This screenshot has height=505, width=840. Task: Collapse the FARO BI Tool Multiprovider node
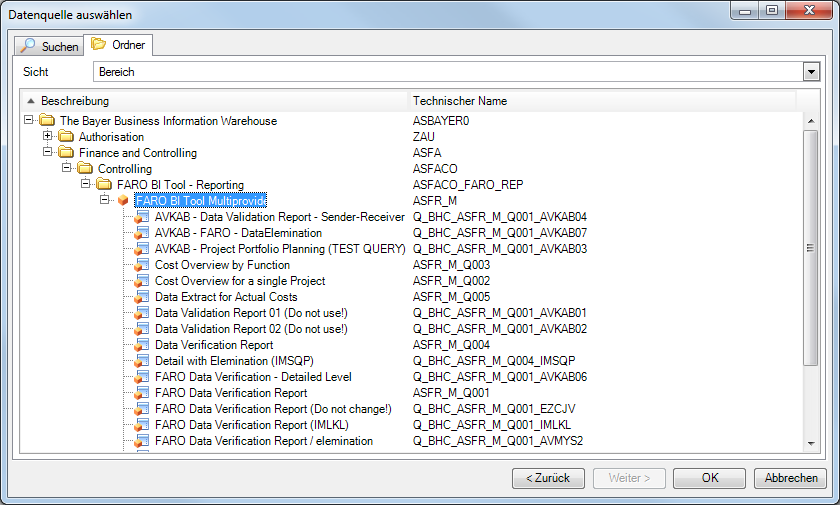point(104,200)
